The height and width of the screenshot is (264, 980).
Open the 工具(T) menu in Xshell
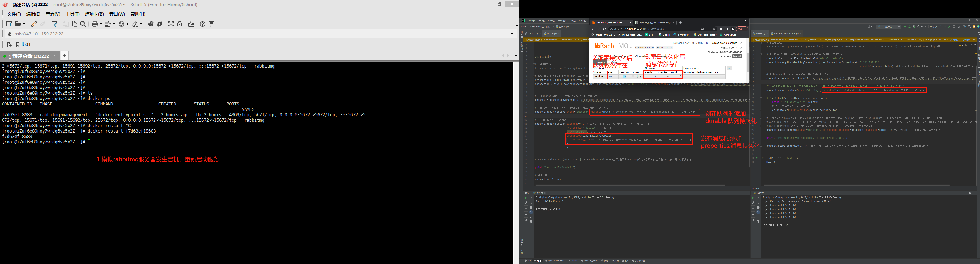coord(73,14)
